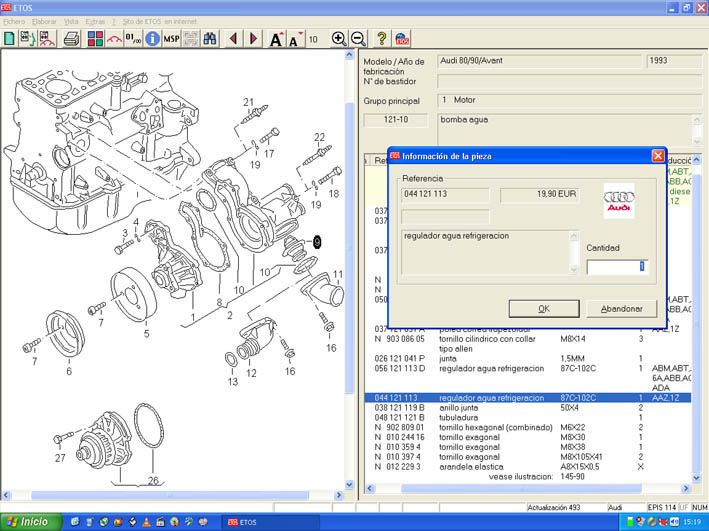Image resolution: width=709 pixels, height=531 pixels.
Task: Click parts list scroll-left arrow
Action: point(370,488)
